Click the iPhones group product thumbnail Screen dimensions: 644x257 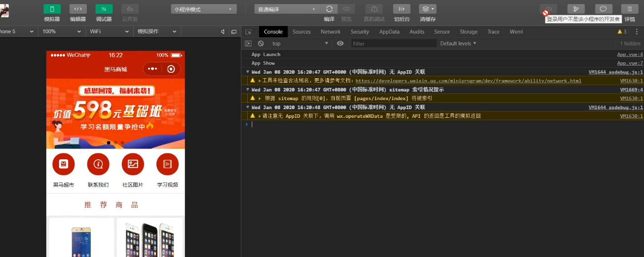(x=150, y=237)
